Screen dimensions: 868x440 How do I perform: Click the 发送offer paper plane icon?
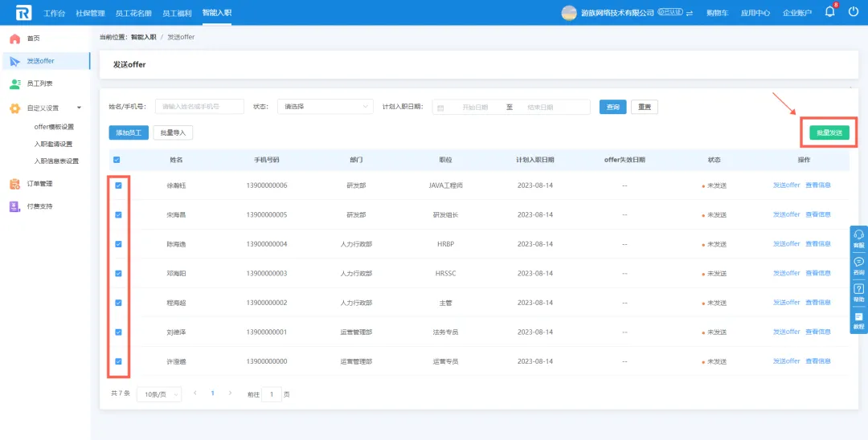click(x=15, y=61)
